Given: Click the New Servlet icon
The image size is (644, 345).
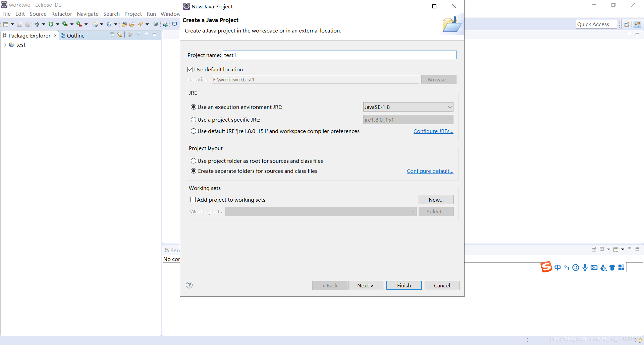Looking at the screenshot, I should click(109, 24).
